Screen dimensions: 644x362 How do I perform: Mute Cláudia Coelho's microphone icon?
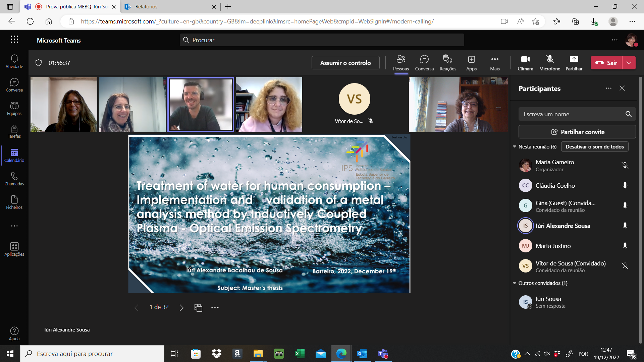pyautogui.click(x=625, y=186)
